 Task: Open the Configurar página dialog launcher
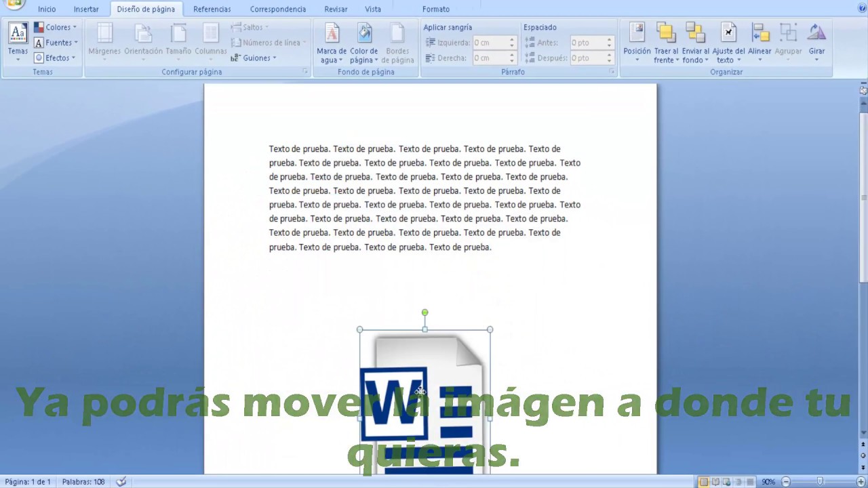point(305,72)
